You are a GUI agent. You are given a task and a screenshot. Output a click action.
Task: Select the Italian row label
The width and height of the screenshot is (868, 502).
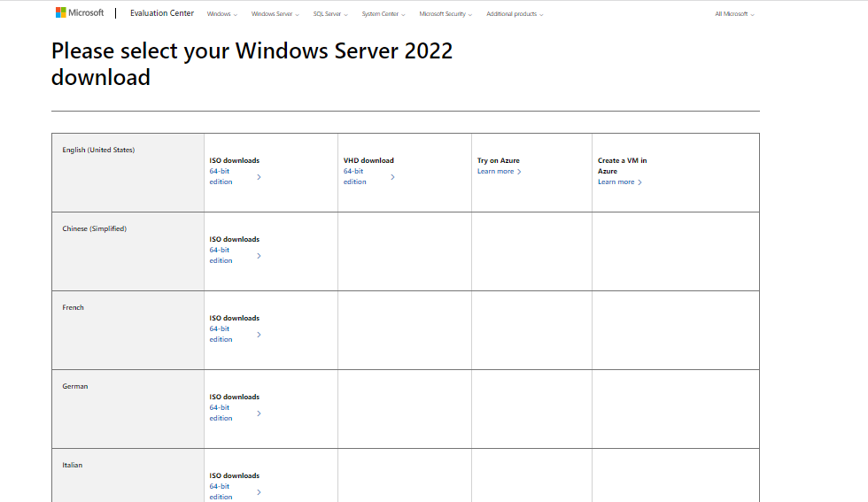(72, 465)
